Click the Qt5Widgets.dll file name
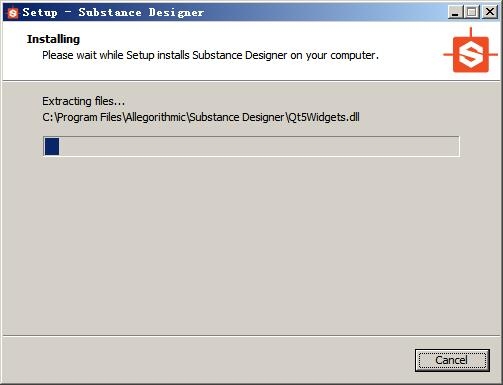The width and height of the screenshot is (503, 385). click(x=323, y=117)
